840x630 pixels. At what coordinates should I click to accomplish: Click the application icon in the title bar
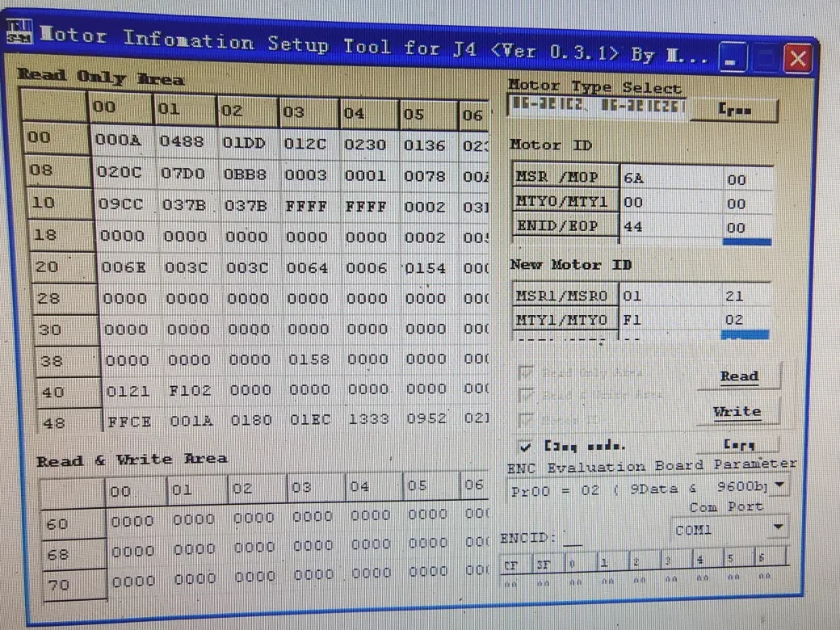19,31
